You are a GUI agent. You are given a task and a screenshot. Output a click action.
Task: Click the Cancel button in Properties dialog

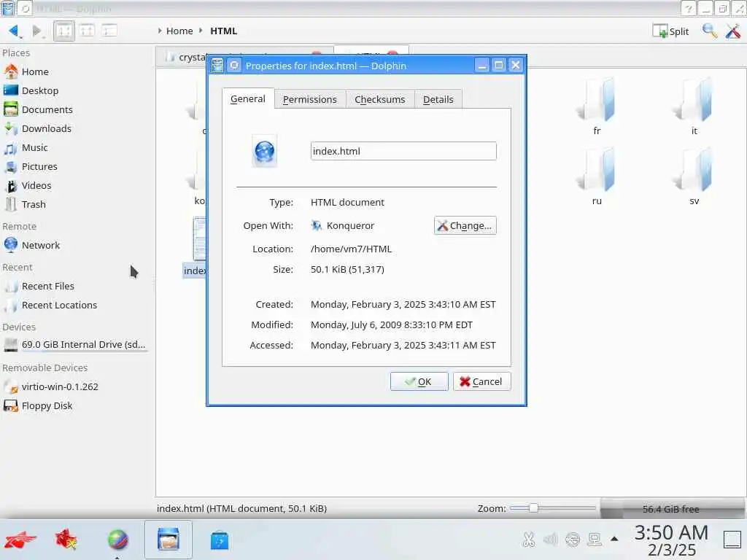pos(481,381)
